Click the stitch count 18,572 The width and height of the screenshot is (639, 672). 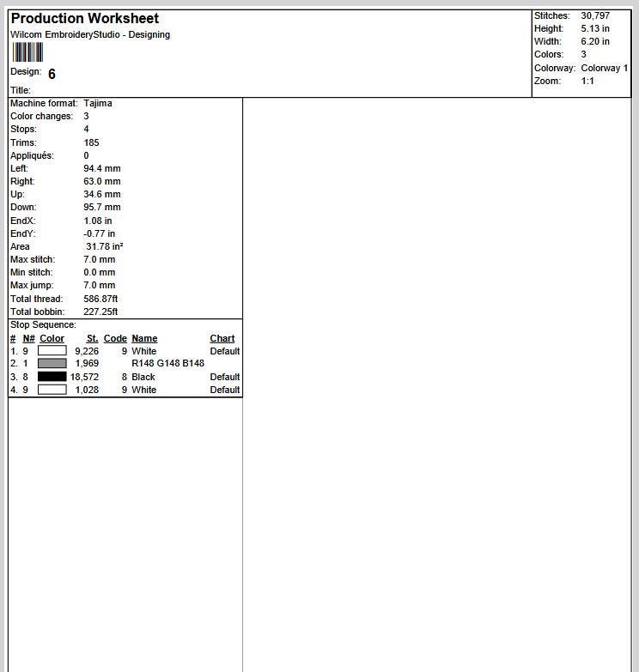(x=85, y=377)
